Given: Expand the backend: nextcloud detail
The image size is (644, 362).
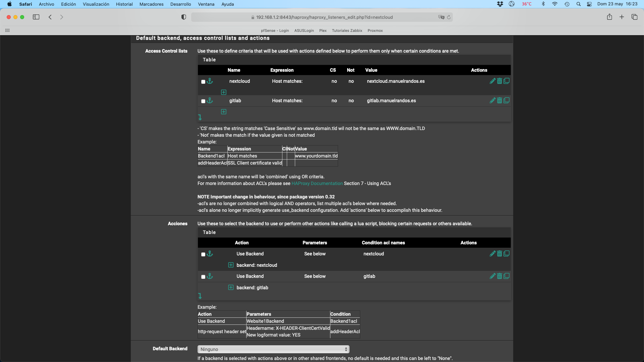Looking at the screenshot, I should pyautogui.click(x=231, y=265).
